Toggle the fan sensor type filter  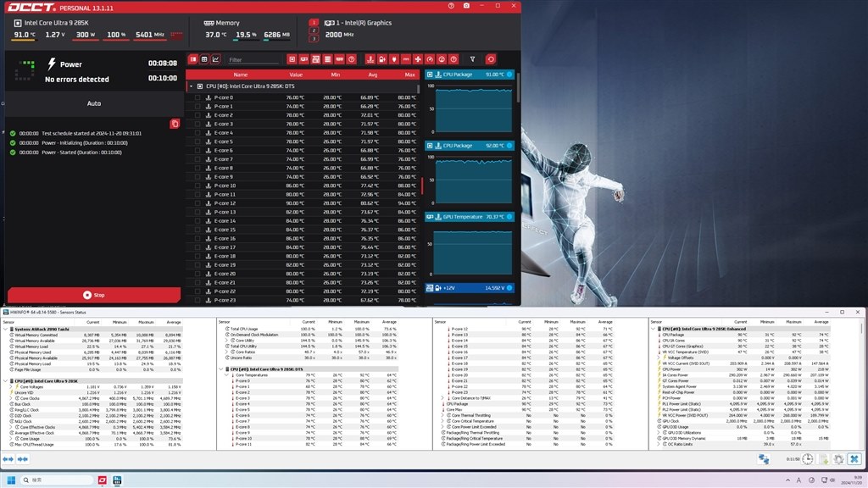418,59
